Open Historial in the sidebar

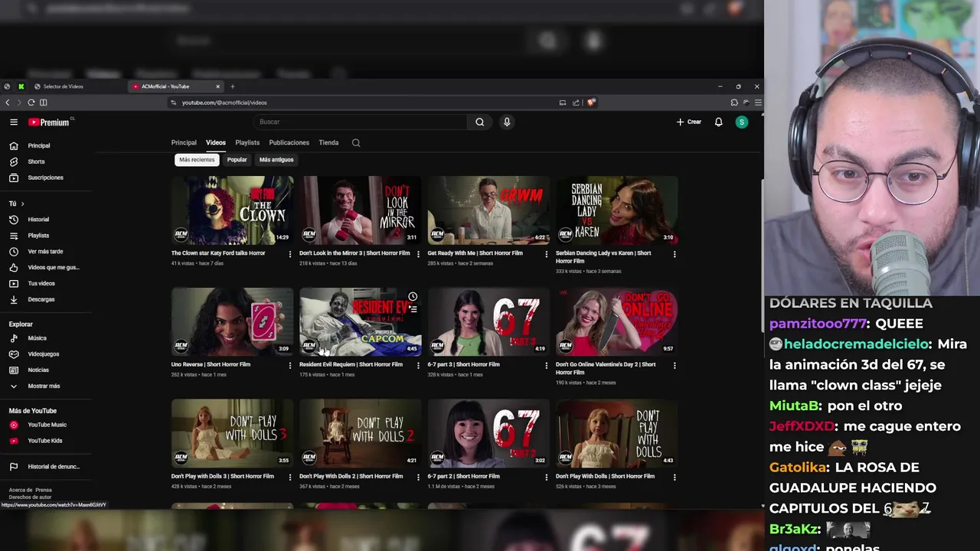pyautogui.click(x=38, y=220)
